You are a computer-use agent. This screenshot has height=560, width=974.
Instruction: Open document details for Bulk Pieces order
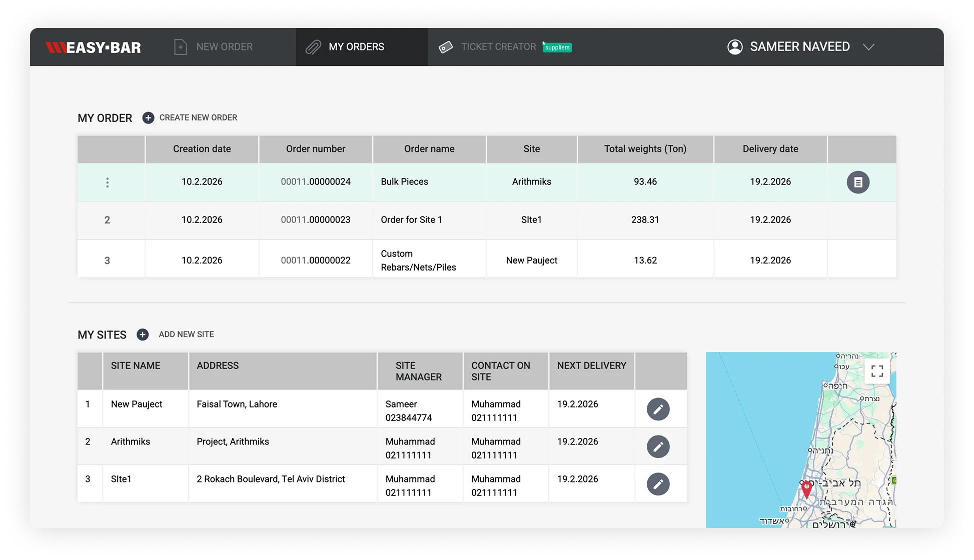(858, 182)
